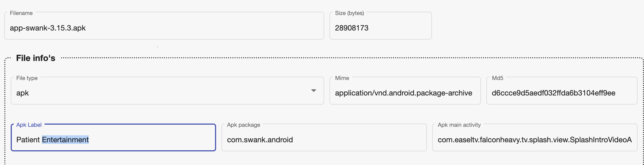
Task: Click the File info's section heading
Action: (36, 58)
